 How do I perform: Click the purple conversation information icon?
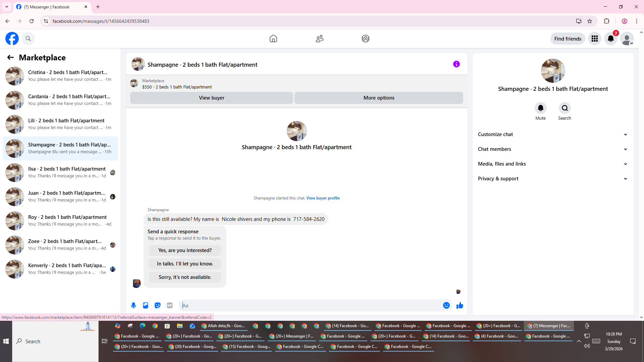coord(457,64)
